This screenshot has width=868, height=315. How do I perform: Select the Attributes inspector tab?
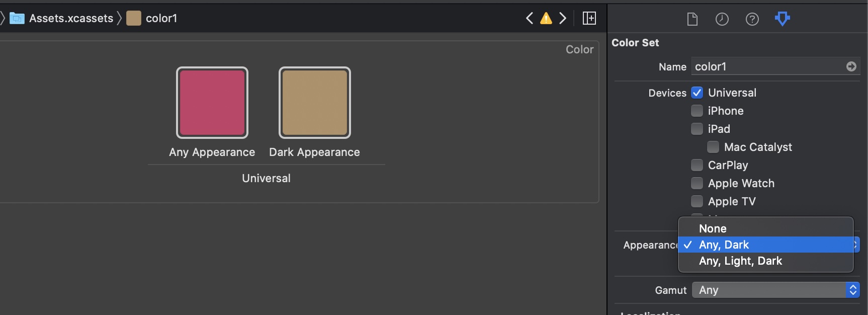782,19
